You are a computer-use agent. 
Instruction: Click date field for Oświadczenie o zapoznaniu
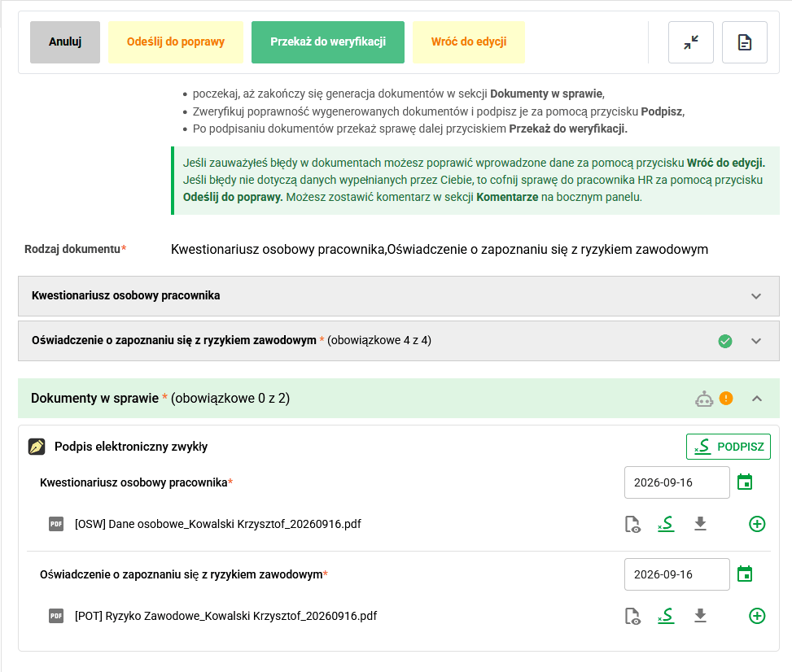(677, 574)
